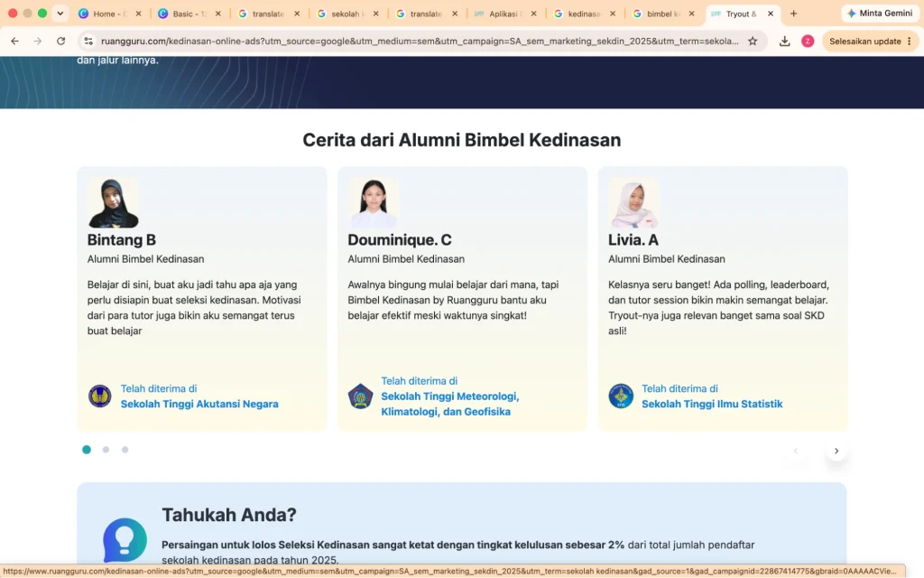The width and height of the screenshot is (924, 578).
Task: Reload the current page
Action: point(60,42)
